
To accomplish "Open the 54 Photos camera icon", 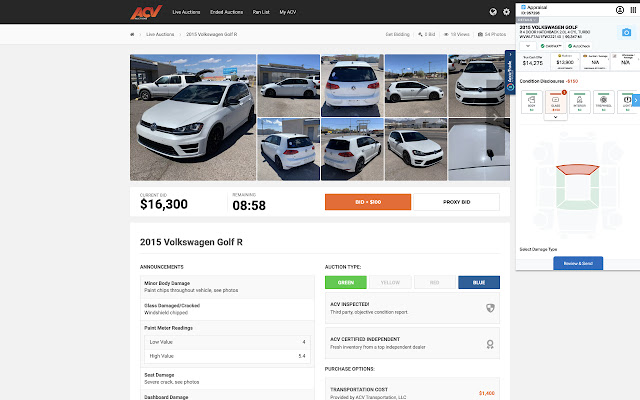I will 480,34.
